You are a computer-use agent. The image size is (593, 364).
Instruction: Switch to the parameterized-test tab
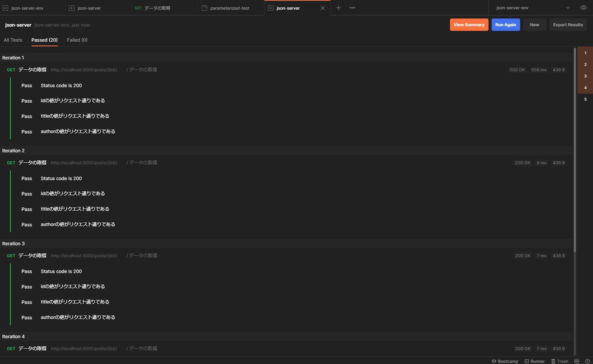[231, 8]
